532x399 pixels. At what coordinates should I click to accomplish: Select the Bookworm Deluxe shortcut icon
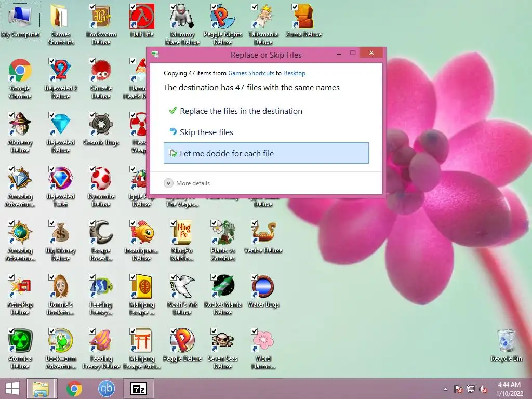point(101,16)
